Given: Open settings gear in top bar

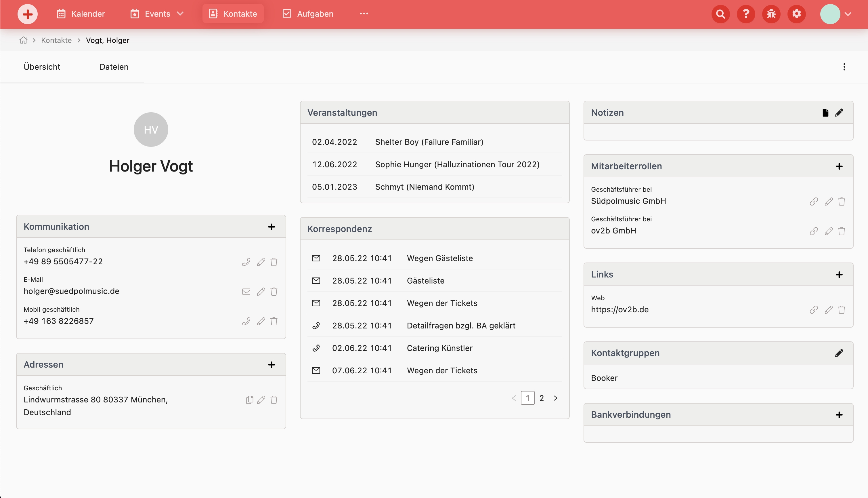Looking at the screenshot, I should point(796,14).
